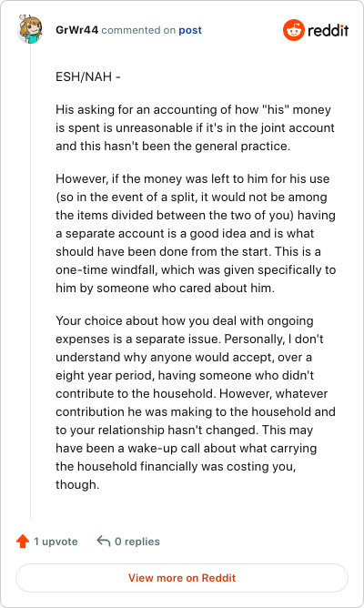The height and width of the screenshot is (608, 364).
Task: Click the '0 replies' label
Action: (x=137, y=542)
